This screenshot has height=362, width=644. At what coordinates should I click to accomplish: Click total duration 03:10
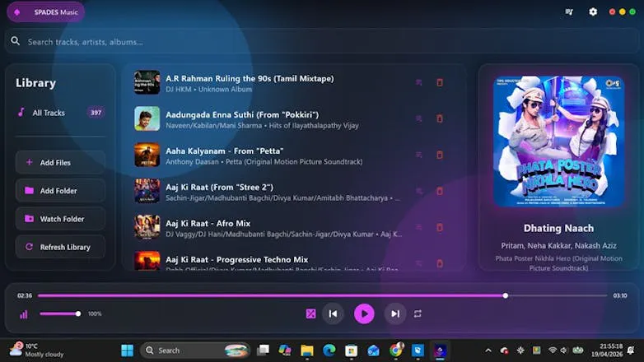(620, 295)
